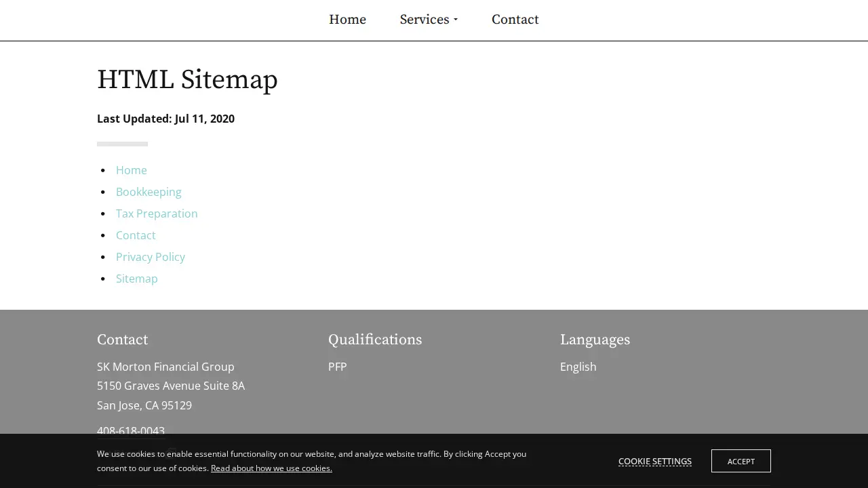This screenshot has height=488, width=868.
Task: Accept cookies with the ACCEPT button
Action: point(741,461)
